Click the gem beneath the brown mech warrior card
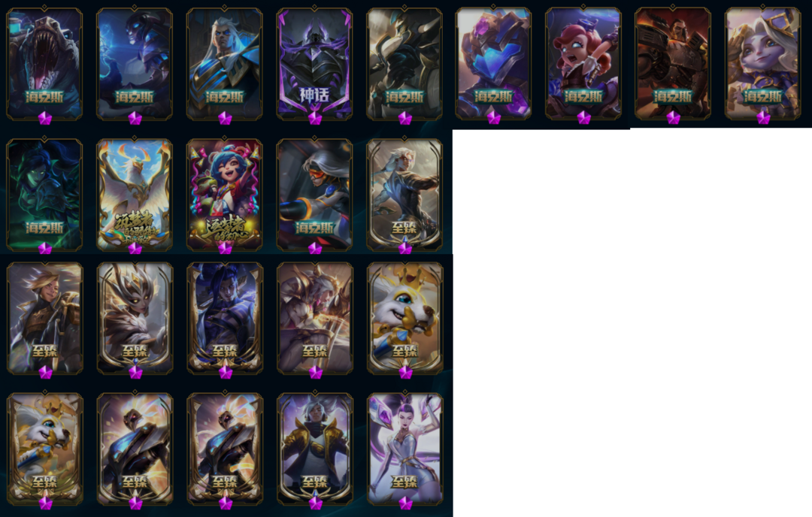This screenshot has height=517, width=812. point(673,119)
